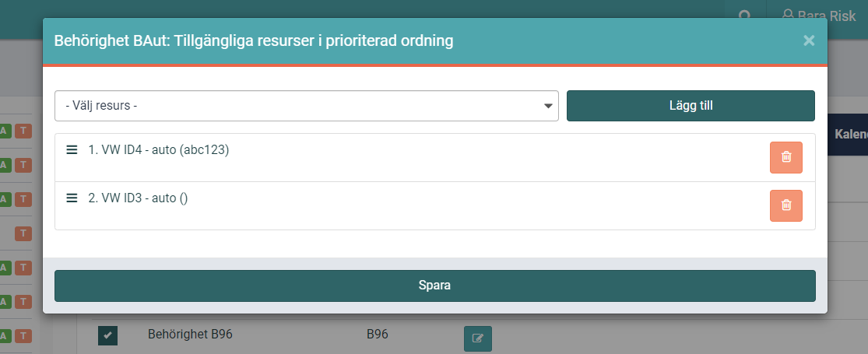The height and width of the screenshot is (354, 868).
Task: Click the bottom orange T badge
Action: [23, 335]
